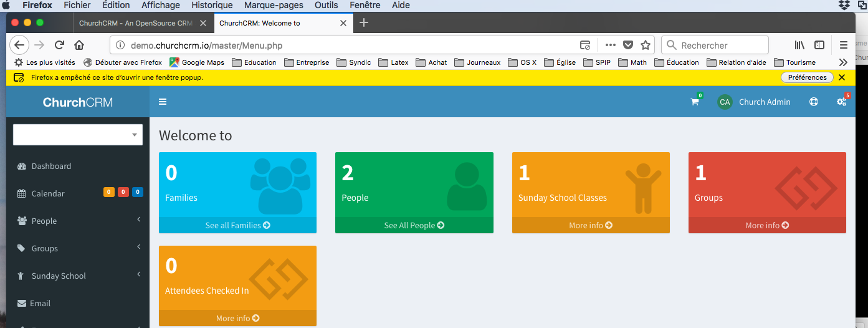
Task: Go to Firefox home page
Action: (x=79, y=45)
